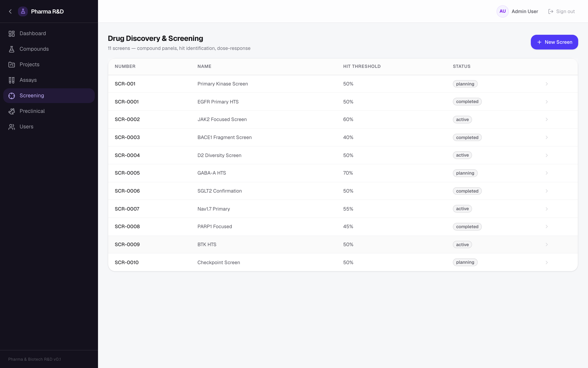This screenshot has width=588, height=368.
Task: Open Projects from the sidebar
Action: [49, 64]
